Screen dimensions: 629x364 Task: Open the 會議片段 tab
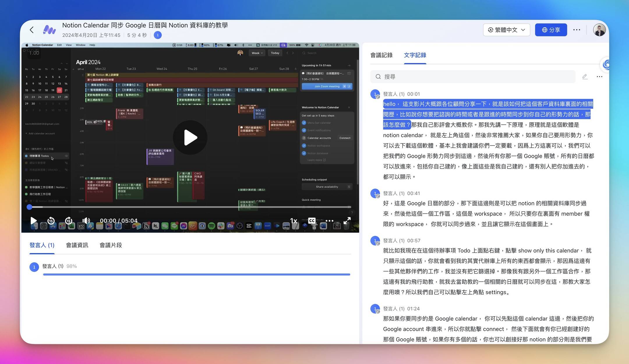tap(111, 245)
